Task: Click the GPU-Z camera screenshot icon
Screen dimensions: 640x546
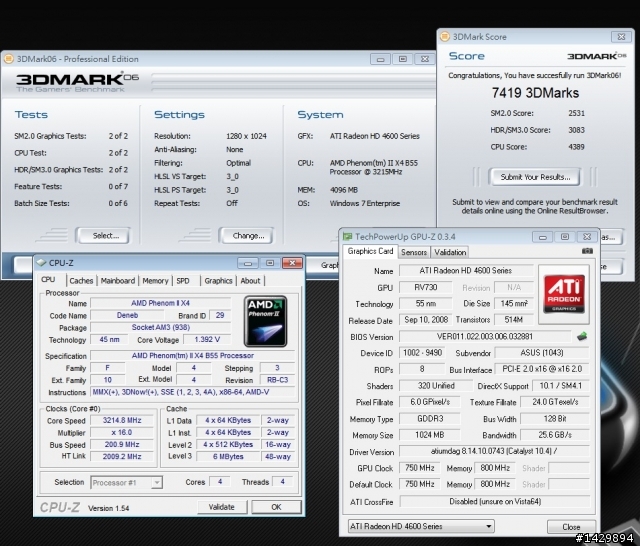Action: [x=587, y=251]
